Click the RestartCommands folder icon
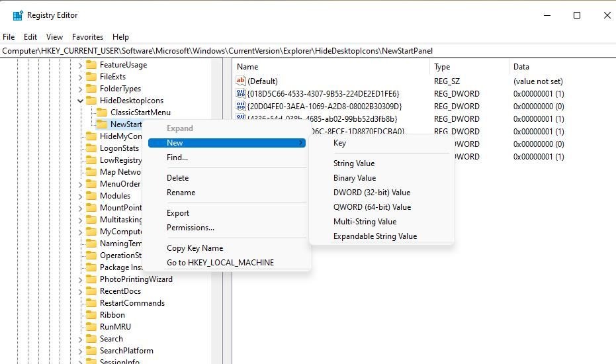 [91, 302]
